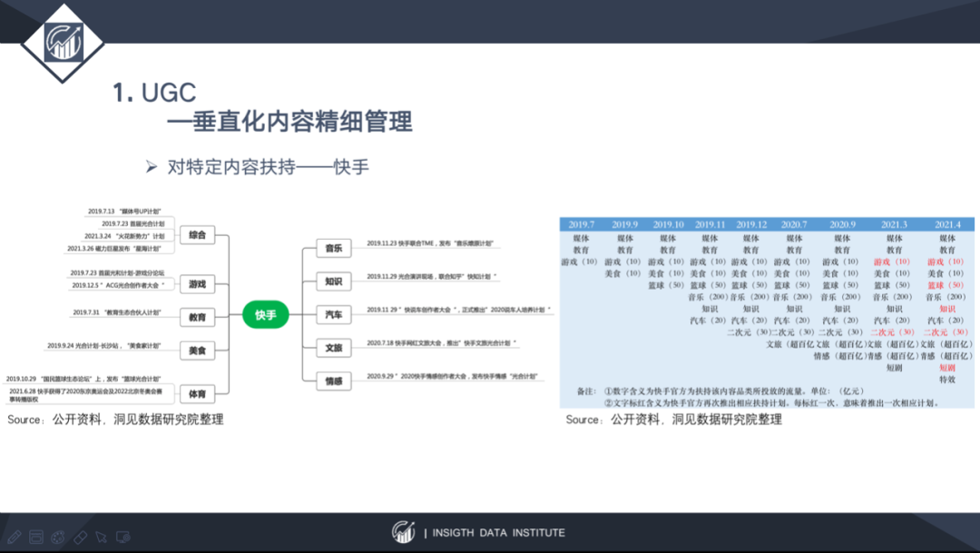Open the color palette tool
980x553 pixels.
click(57, 537)
